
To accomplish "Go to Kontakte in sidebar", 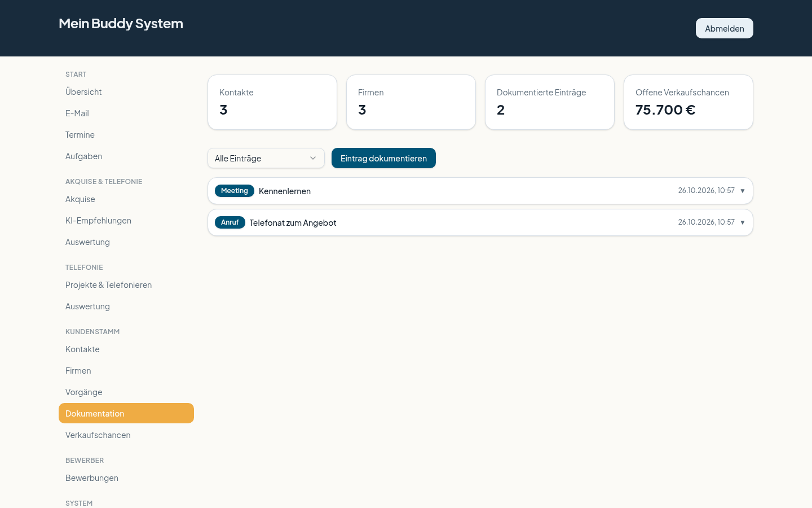I will click(x=126, y=349).
